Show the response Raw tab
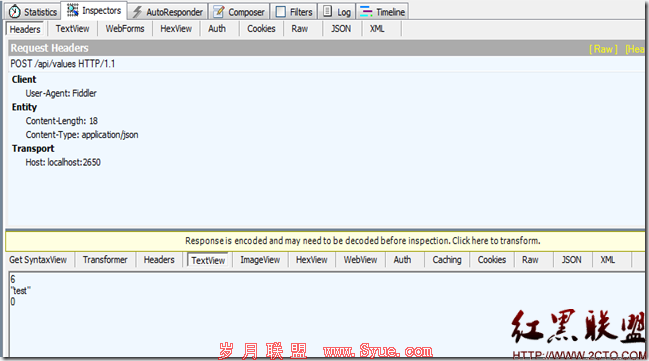649x361 pixels. (530, 260)
